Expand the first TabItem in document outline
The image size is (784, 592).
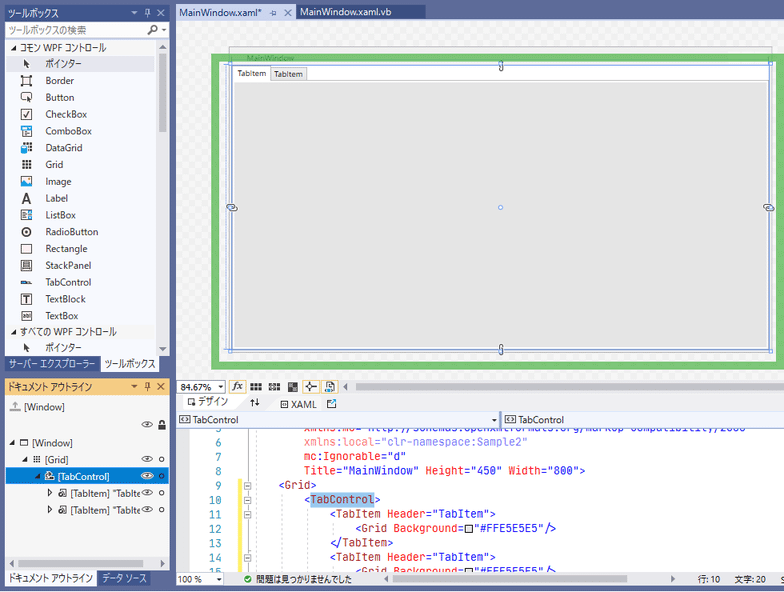[50, 493]
